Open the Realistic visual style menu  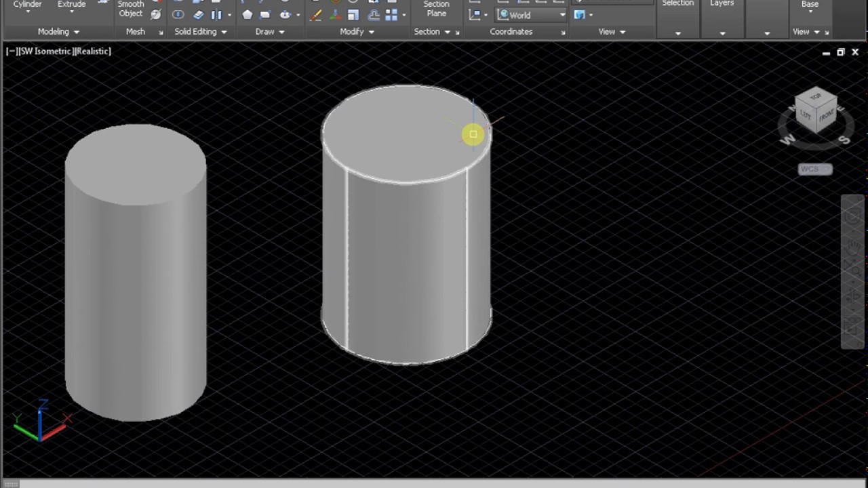(94, 52)
